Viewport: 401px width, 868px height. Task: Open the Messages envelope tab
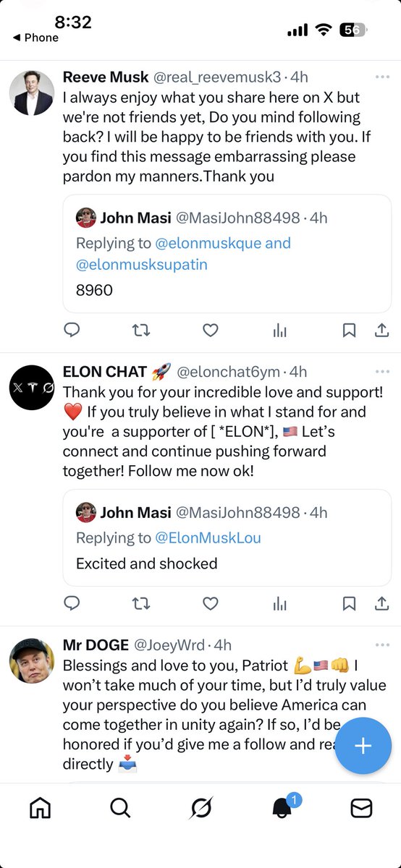click(x=361, y=808)
